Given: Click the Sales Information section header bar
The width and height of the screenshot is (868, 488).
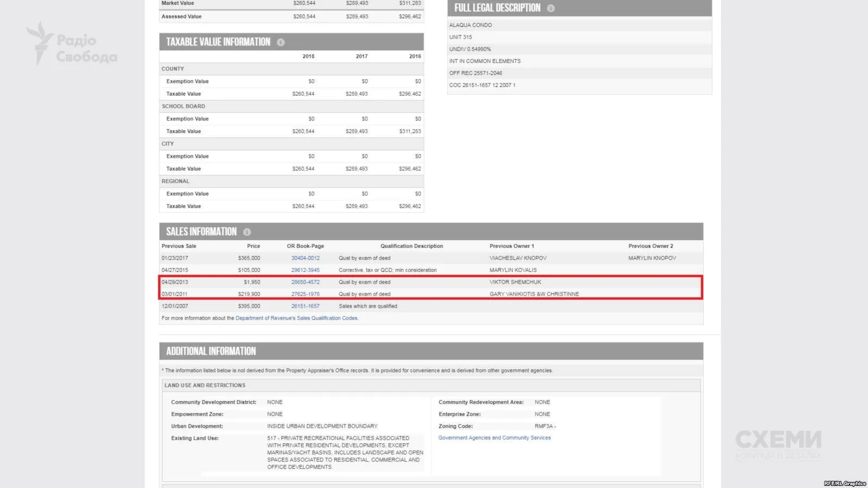Looking at the screenshot, I should click(430, 232).
